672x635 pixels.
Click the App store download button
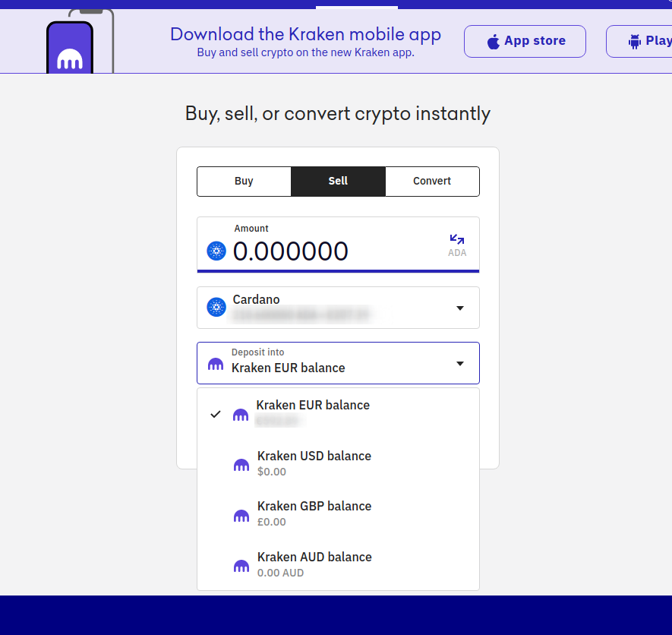[525, 41]
